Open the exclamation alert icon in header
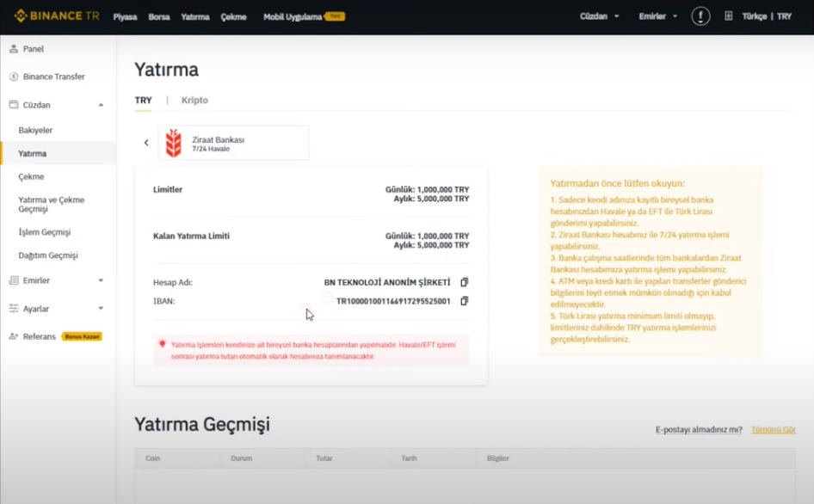The height and width of the screenshot is (504, 814). (x=700, y=16)
